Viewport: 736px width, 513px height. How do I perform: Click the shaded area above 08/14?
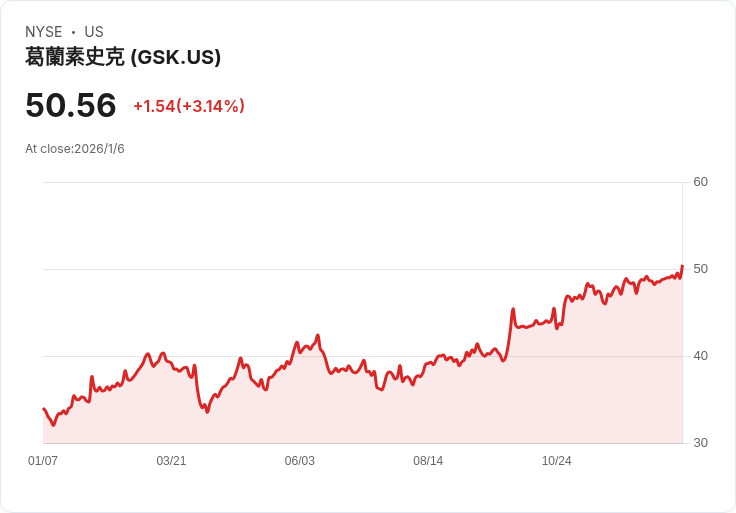428,410
